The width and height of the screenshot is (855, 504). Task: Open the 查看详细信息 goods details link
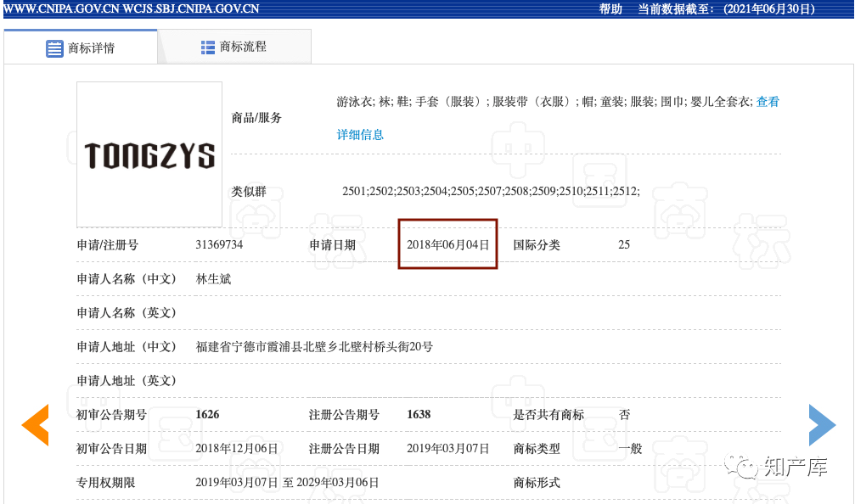click(x=360, y=135)
